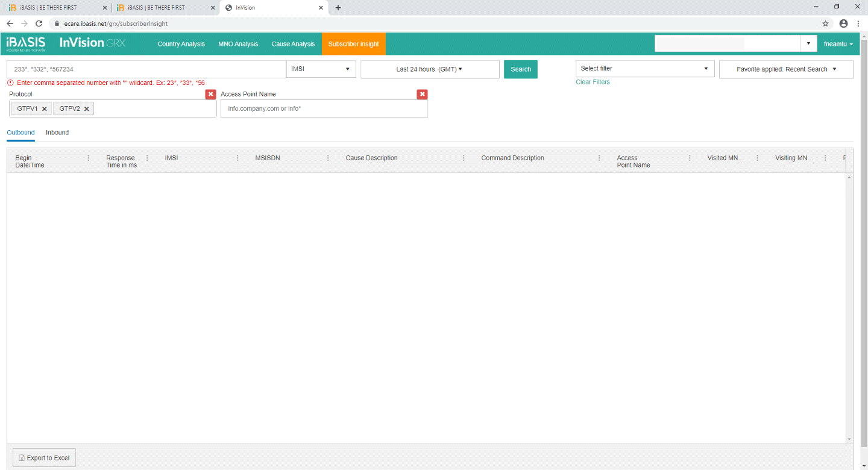Click the Search button
The image size is (868, 470).
pos(520,69)
